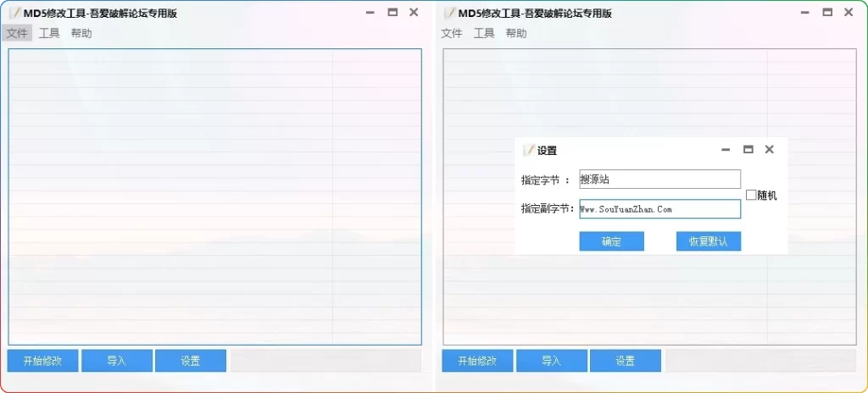Open 文件 menu in left window
This screenshot has width=868, height=393.
17,33
